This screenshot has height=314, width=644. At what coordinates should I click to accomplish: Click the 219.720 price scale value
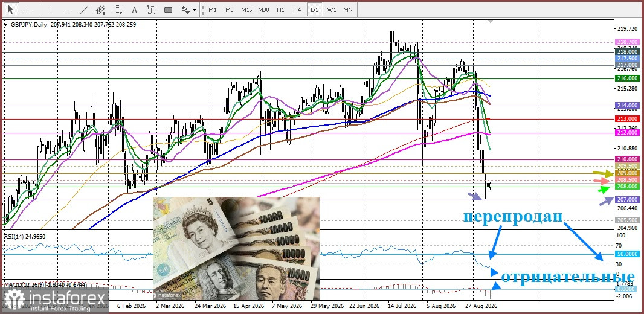pos(627,29)
